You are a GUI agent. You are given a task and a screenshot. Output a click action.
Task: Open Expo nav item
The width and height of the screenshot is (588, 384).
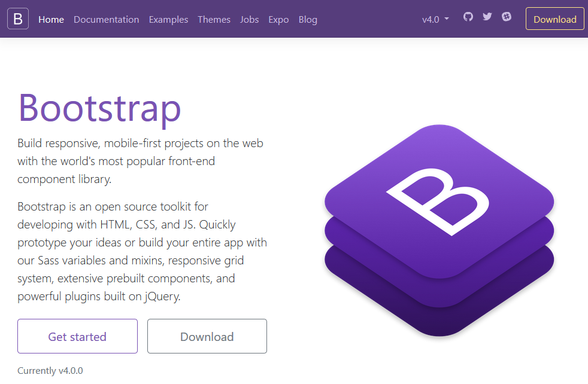click(x=278, y=20)
